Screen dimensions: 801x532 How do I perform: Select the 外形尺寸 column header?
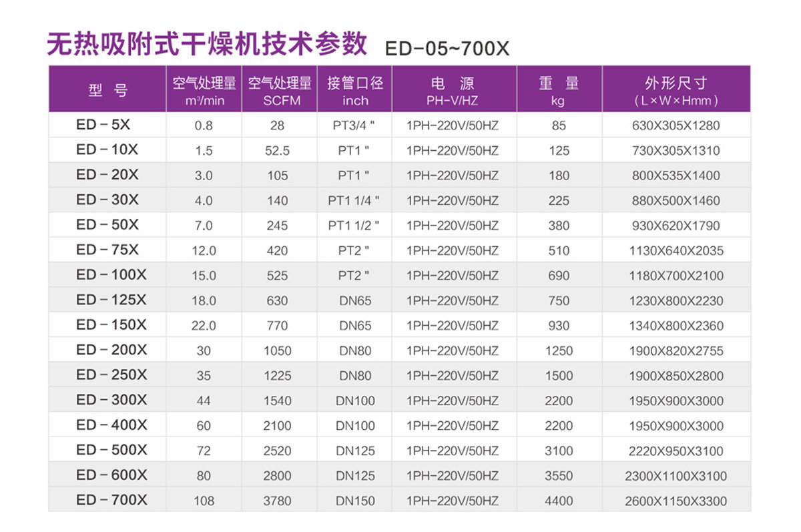click(676, 91)
